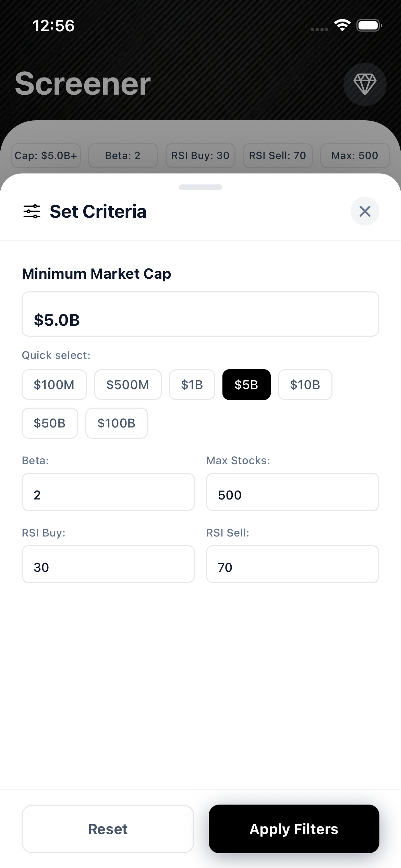The image size is (401, 868).
Task: Tap the sheet drag handle bar
Action: coord(200,187)
